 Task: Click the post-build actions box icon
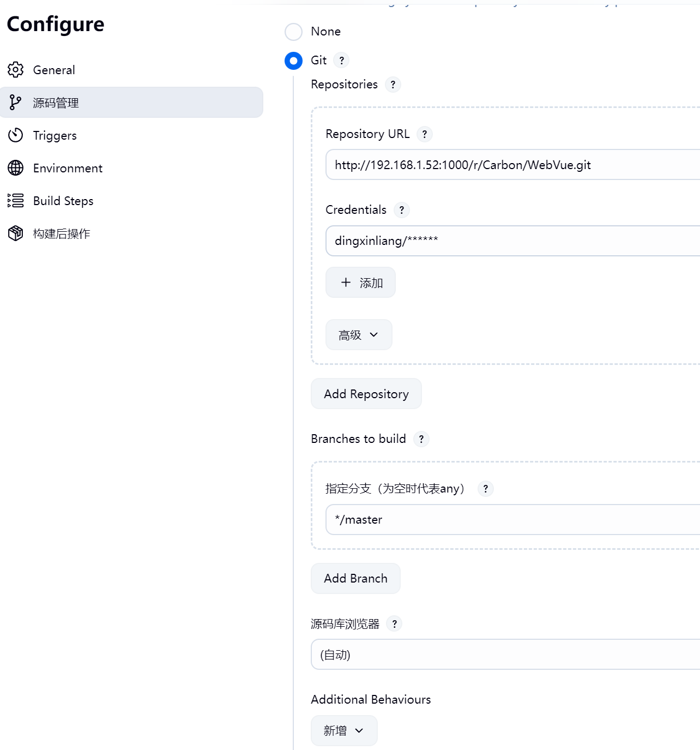tap(16, 233)
